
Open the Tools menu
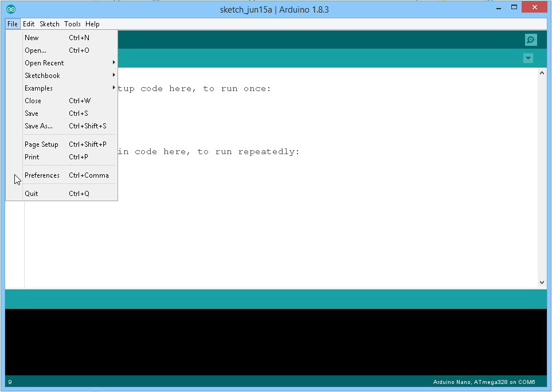tap(72, 24)
